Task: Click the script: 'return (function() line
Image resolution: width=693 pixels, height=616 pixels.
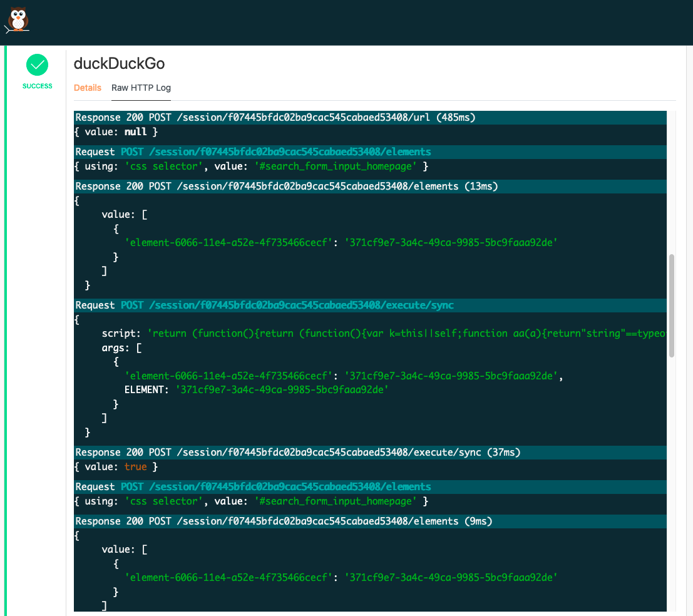Action: pyautogui.click(x=384, y=334)
